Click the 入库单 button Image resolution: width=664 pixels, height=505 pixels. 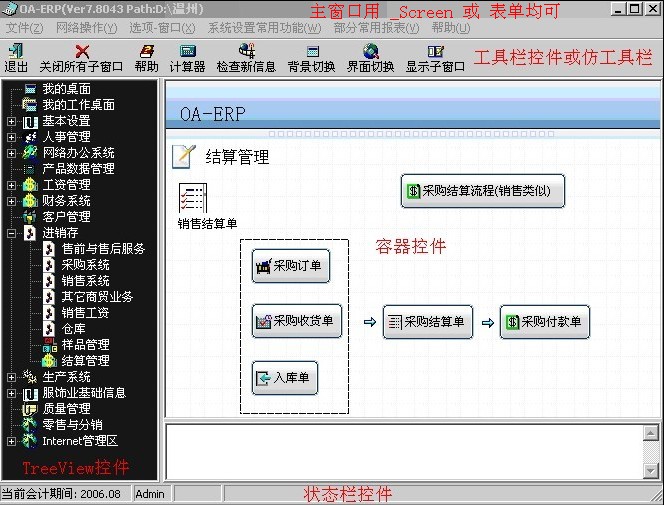[285, 378]
